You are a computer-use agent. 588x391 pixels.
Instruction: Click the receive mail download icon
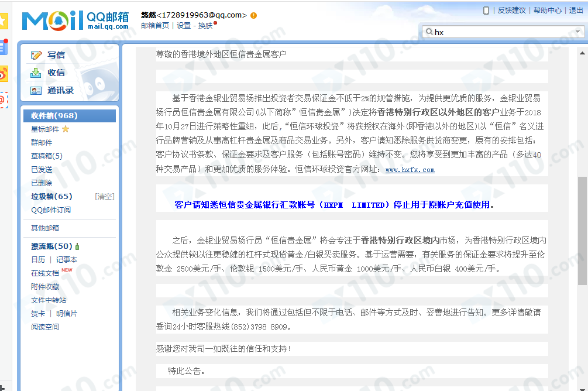tap(36, 73)
